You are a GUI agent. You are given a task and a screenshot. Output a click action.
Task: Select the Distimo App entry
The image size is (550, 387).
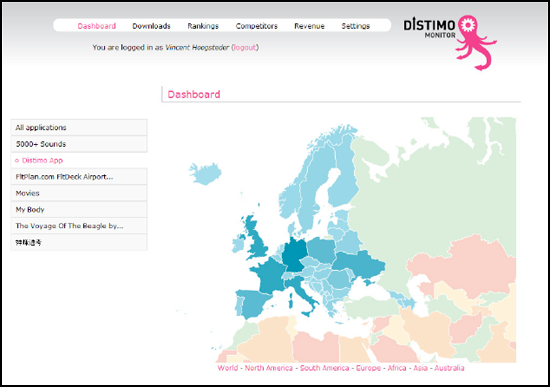point(79,160)
